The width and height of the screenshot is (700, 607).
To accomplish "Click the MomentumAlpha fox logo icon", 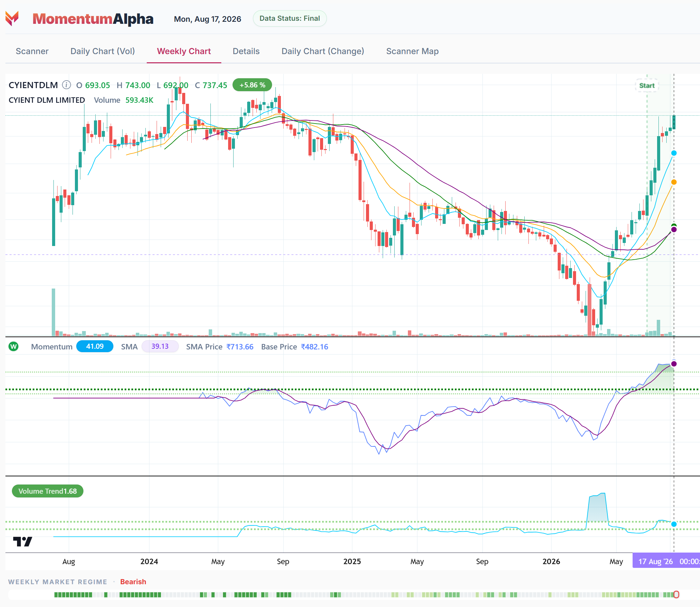I will click(x=12, y=18).
